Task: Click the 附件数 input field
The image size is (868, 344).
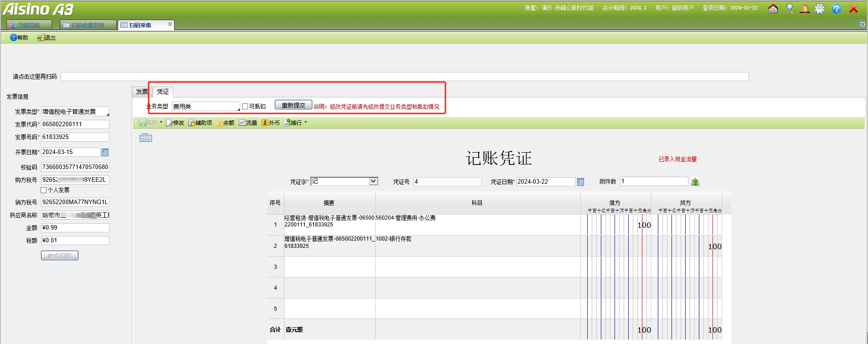Action: tap(654, 181)
